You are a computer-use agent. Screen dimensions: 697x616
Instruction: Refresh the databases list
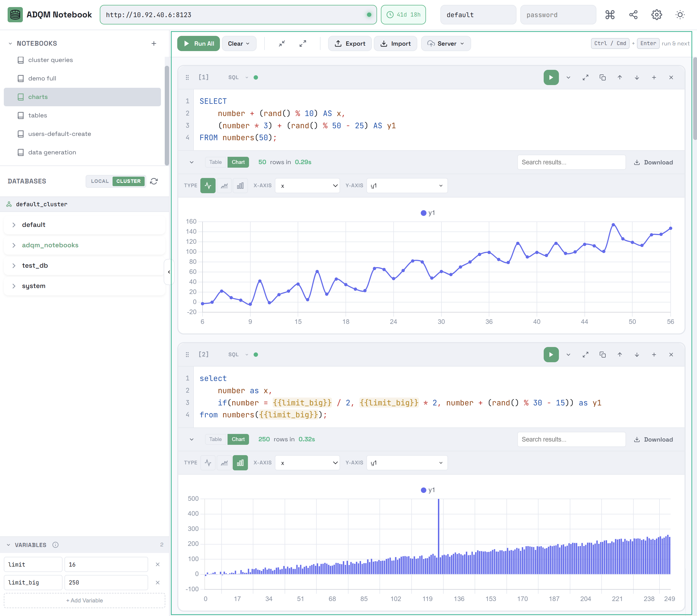click(x=154, y=181)
